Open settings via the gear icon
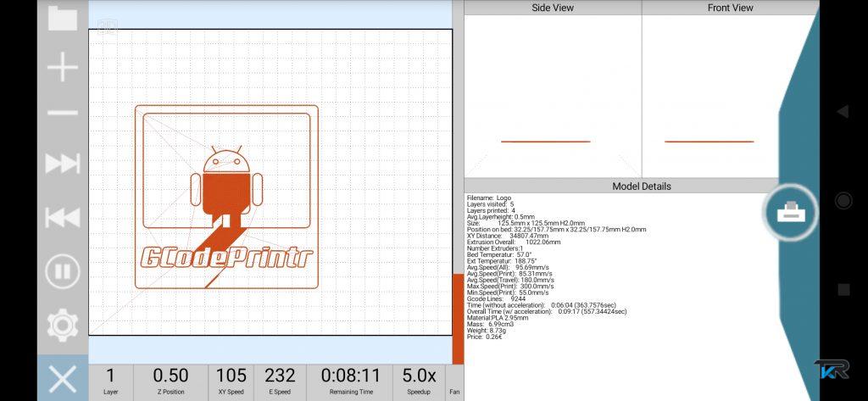This screenshot has width=868, height=401. [x=63, y=325]
